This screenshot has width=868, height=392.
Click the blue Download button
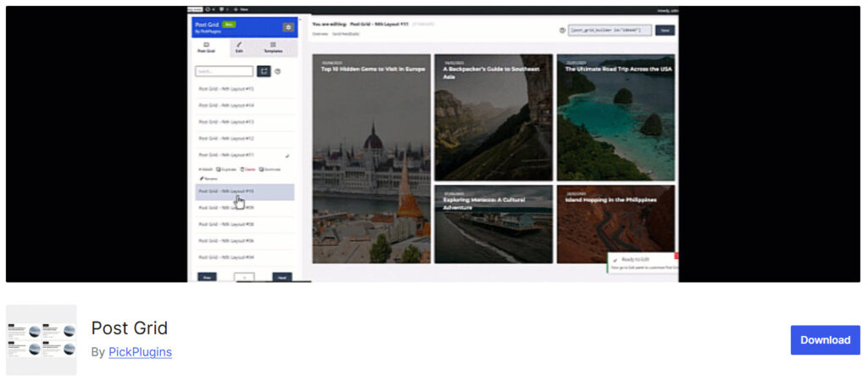(x=826, y=340)
